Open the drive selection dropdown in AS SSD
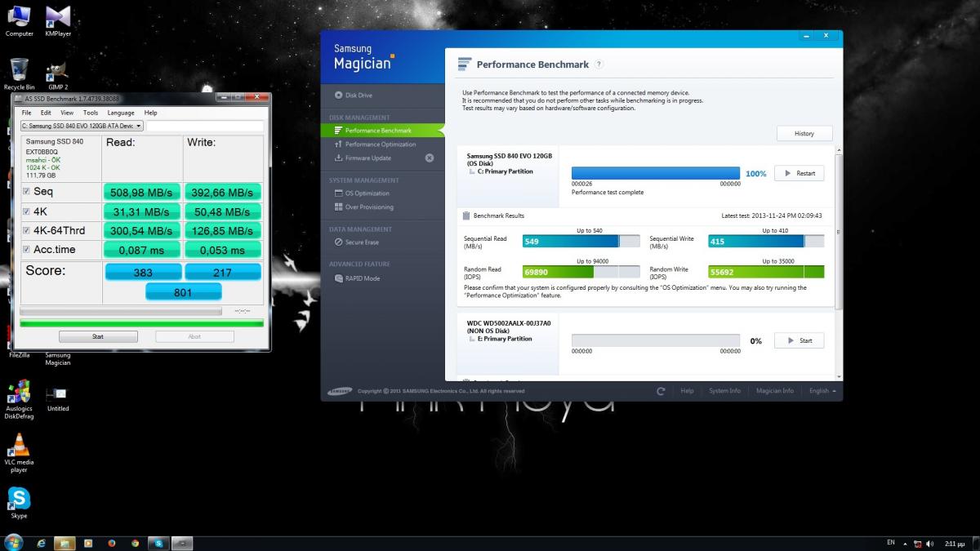The width and height of the screenshot is (980, 551). [82, 126]
